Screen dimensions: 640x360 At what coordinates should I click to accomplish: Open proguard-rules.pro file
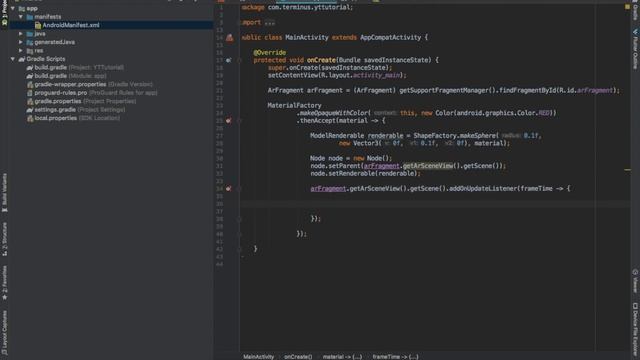(96, 93)
